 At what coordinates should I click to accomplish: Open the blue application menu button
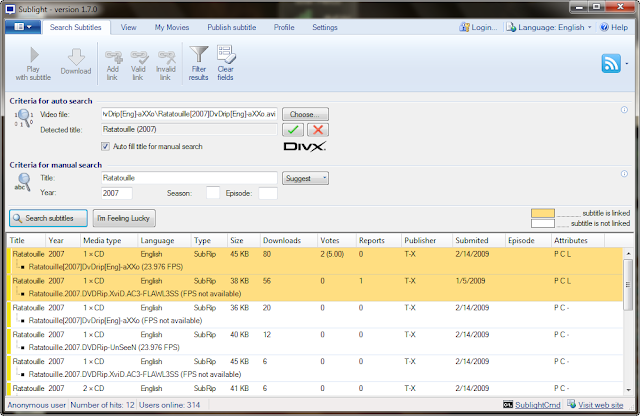coord(23,27)
